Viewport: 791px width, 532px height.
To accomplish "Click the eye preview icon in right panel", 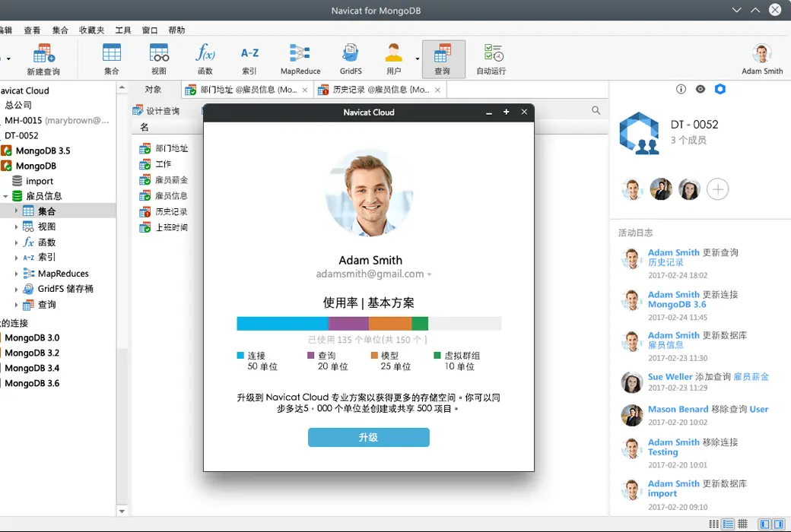I will tap(700, 89).
